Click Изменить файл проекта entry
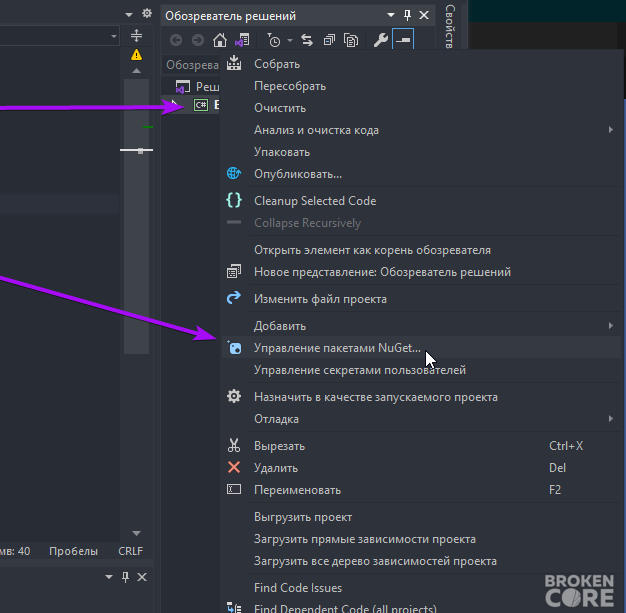Image resolution: width=626 pixels, height=613 pixels. [420, 299]
